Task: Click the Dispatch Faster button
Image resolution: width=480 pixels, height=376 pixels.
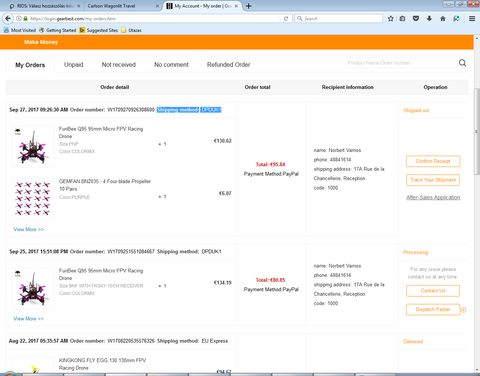Action: 433,309
